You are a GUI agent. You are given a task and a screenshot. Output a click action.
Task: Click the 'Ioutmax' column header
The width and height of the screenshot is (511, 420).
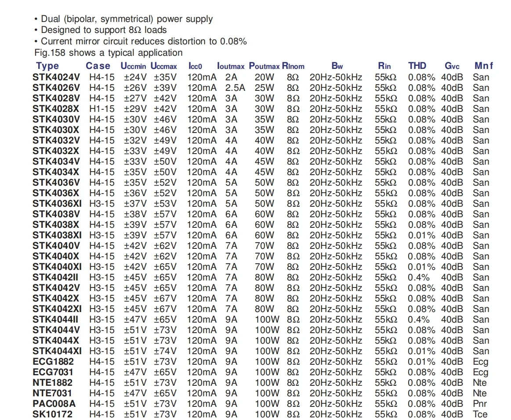tap(231, 66)
